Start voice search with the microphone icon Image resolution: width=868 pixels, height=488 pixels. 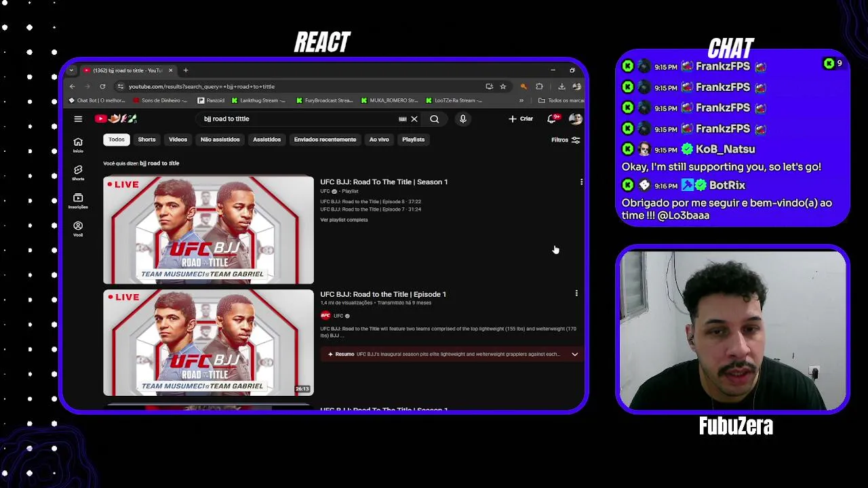point(463,119)
